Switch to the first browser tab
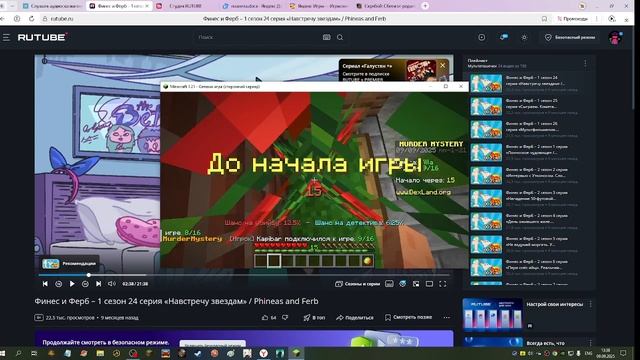Viewport: 640px width, 360px height. coord(51,6)
